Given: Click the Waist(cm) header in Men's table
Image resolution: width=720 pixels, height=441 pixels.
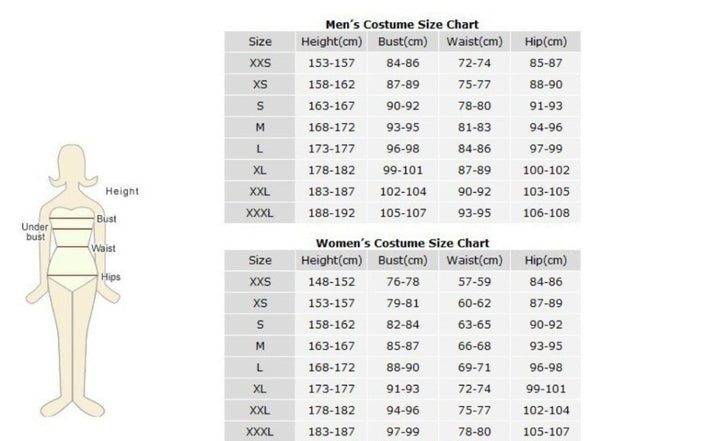Looking at the screenshot, I should 474,42.
